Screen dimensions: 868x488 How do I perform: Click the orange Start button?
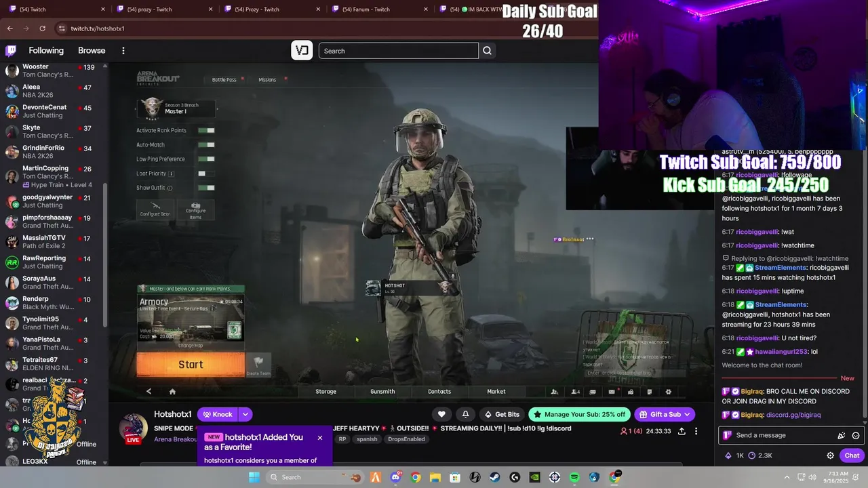[x=191, y=365]
